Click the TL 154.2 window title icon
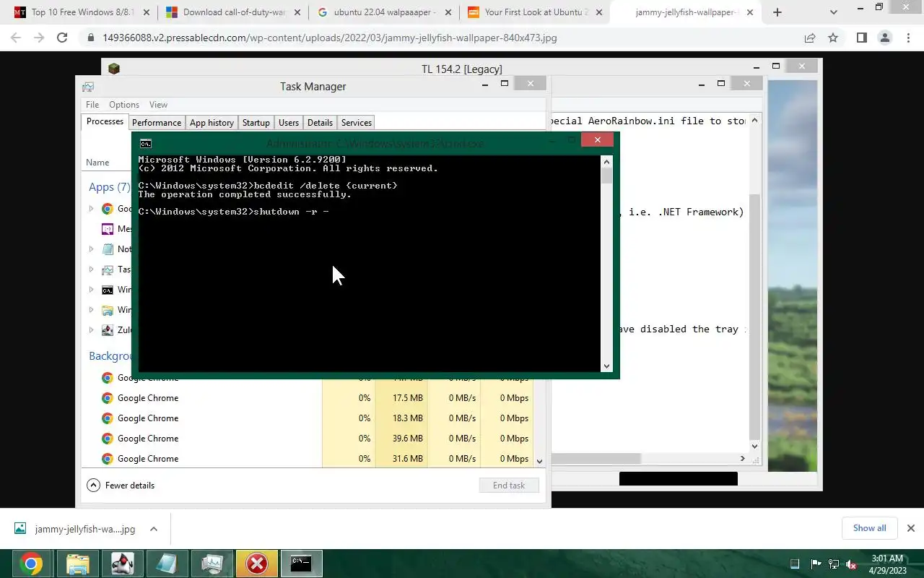The width and height of the screenshot is (924, 578). [113, 69]
